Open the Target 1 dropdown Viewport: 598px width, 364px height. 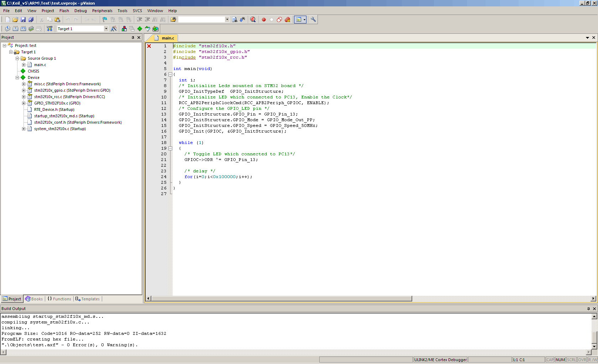pos(106,29)
